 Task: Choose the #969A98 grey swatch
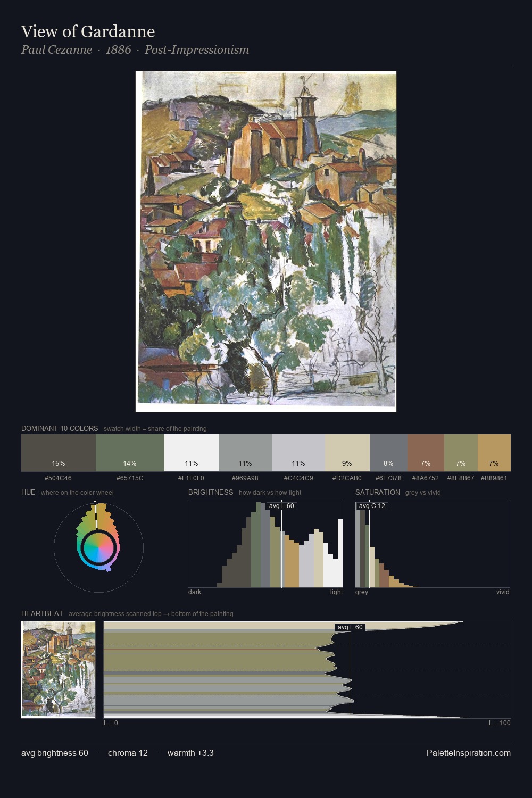tap(245, 453)
